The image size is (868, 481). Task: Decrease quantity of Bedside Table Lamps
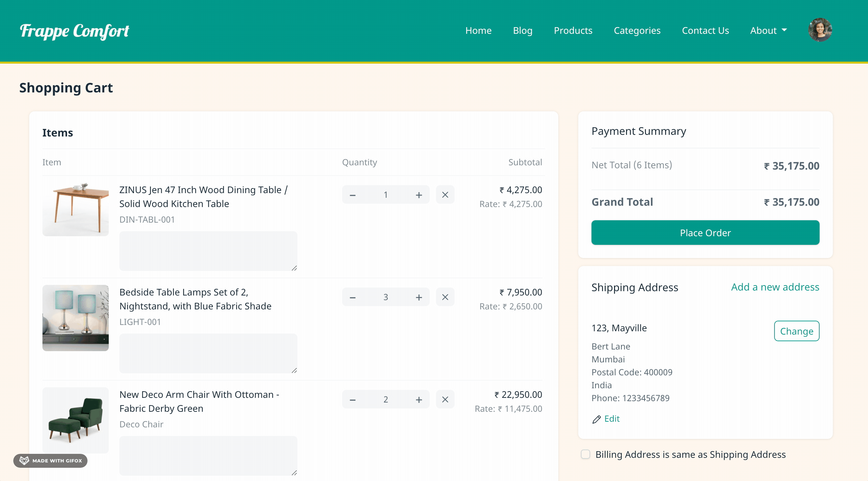point(352,297)
